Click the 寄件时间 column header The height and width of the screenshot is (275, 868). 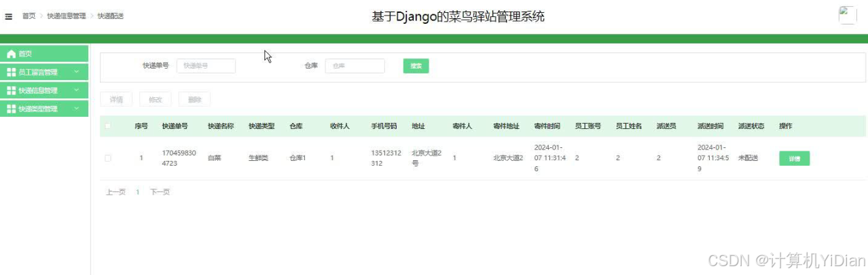click(547, 126)
